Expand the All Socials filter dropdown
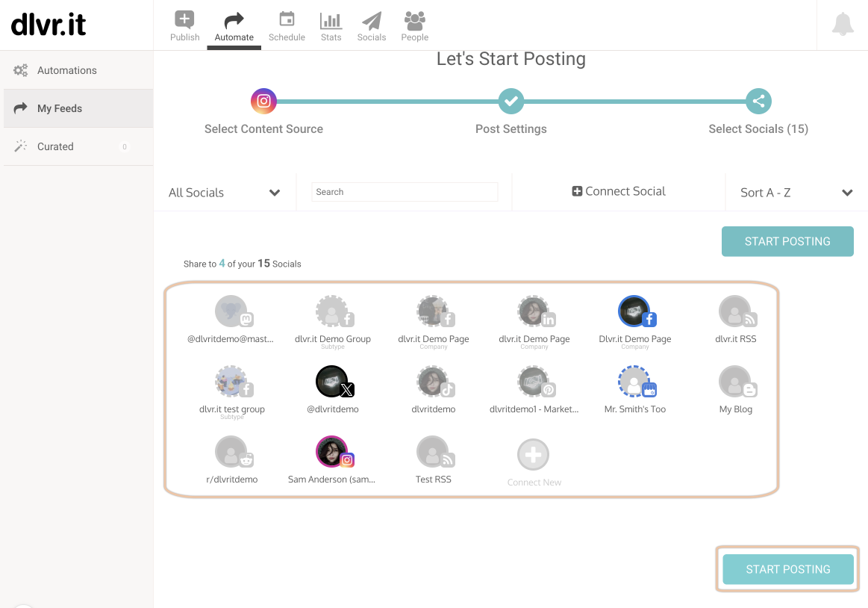The height and width of the screenshot is (608, 868). click(x=224, y=192)
